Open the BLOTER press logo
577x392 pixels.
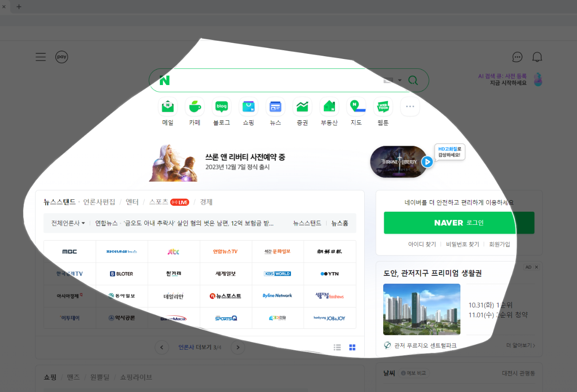pos(122,274)
